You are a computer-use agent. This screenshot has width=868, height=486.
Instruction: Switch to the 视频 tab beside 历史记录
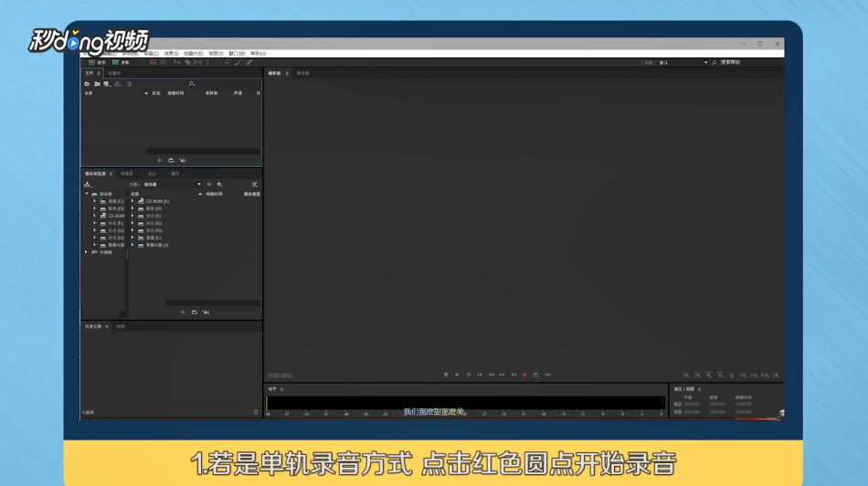click(121, 326)
